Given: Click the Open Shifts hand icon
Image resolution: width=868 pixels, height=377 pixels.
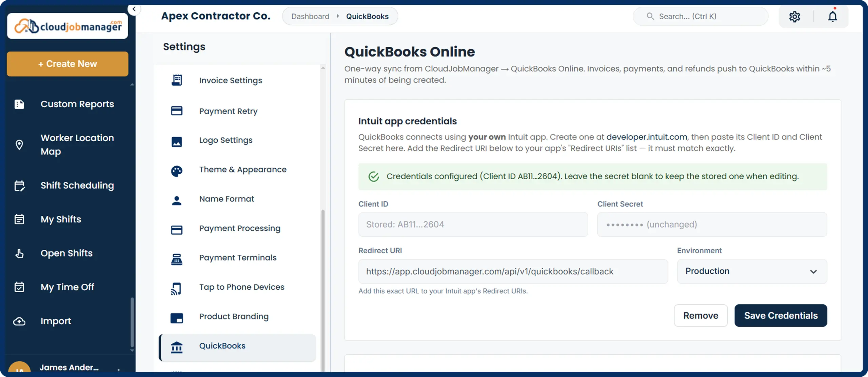Looking at the screenshot, I should click(x=19, y=253).
